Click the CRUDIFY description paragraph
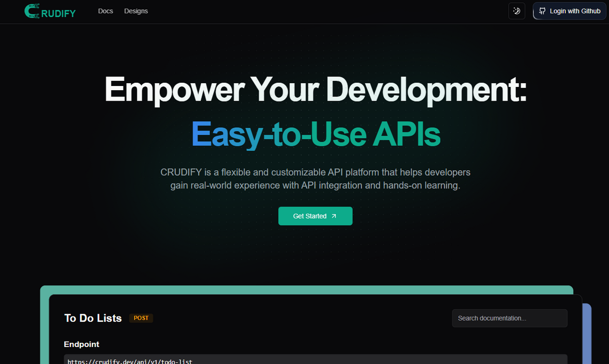The image size is (609, 364). [315, 179]
